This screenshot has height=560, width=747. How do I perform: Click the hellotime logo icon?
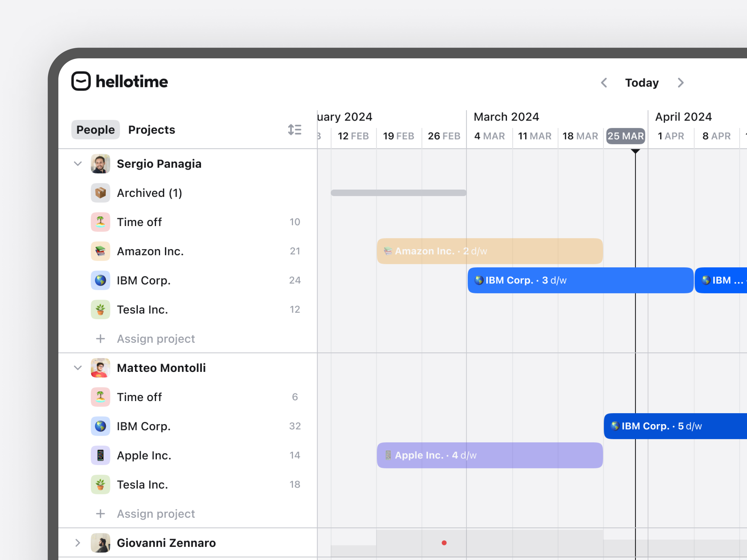[x=81, y=81]
